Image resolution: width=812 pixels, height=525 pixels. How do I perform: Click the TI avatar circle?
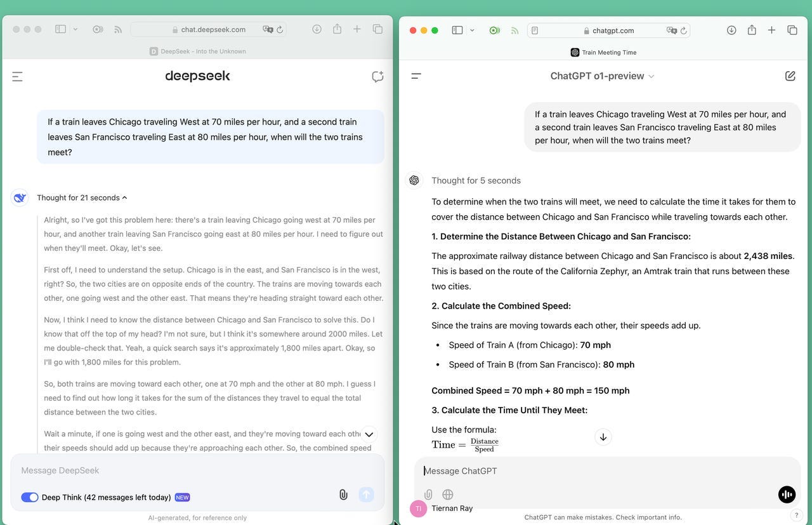tap(419, 508)
